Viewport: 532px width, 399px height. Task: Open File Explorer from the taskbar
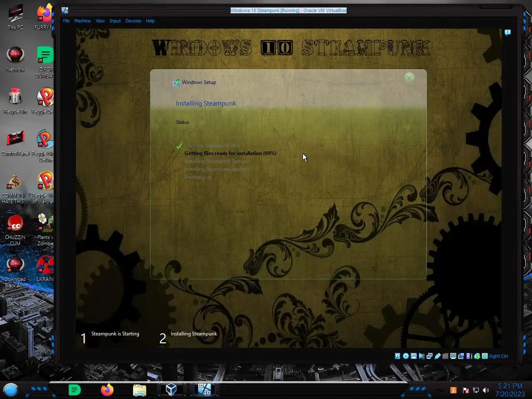[140, 390]
